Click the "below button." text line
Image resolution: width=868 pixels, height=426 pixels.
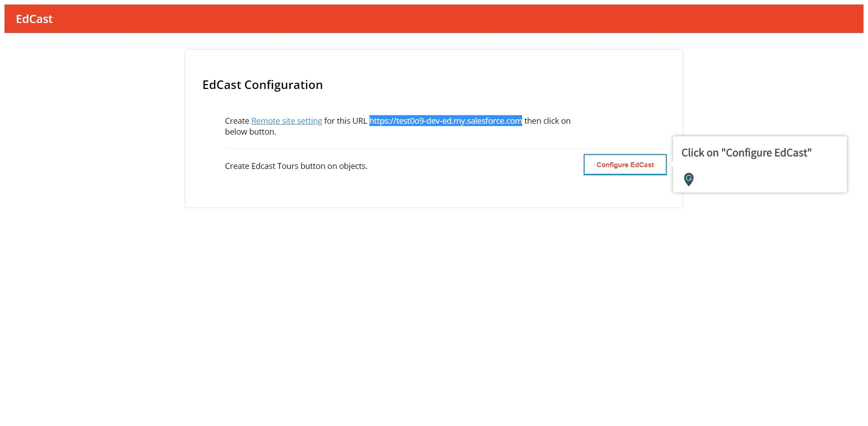pyautogui.click(x=250, y=132)
